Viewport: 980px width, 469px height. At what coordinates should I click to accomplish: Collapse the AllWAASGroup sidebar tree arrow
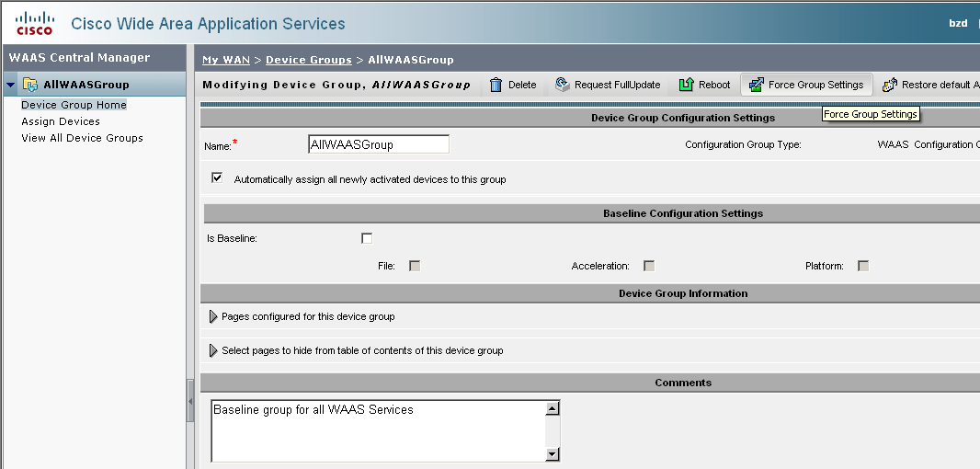11,85
